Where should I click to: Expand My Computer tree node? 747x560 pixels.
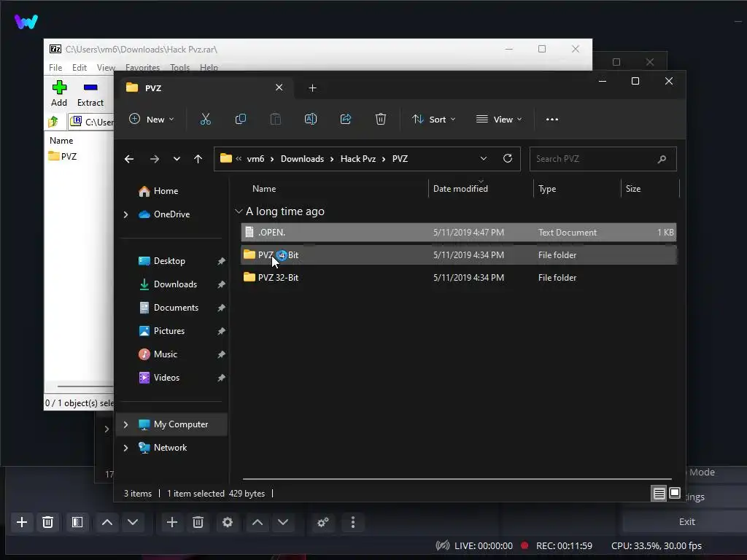pos(125,424)
